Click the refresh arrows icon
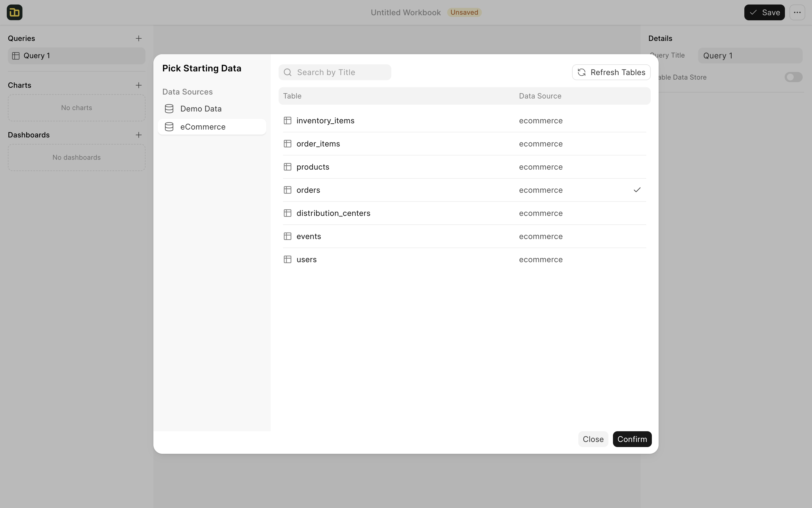 [x=581, y=72]
